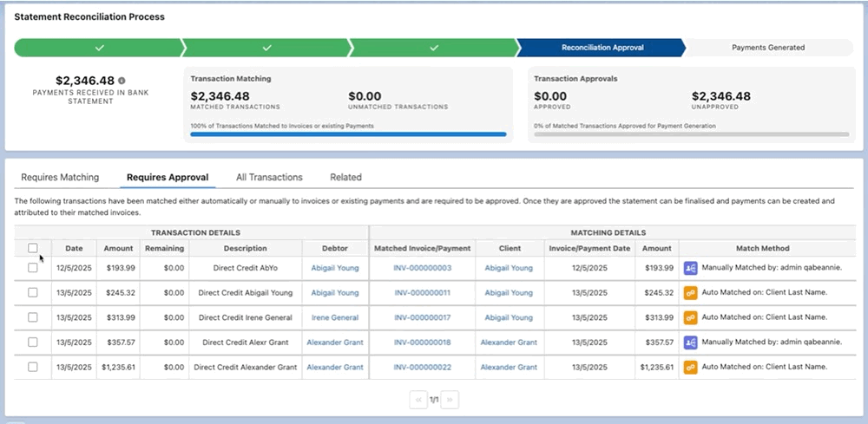Click the $0.00 approved amount
Viewport: 868px width, 424px height.
pyautogui.click(x=550, y=96)
